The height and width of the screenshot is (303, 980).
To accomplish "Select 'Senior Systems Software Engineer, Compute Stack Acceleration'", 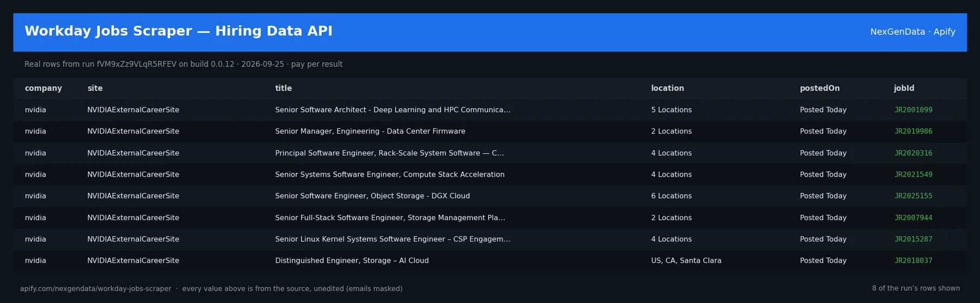I will pyautogui.click(x=390, y=174).
